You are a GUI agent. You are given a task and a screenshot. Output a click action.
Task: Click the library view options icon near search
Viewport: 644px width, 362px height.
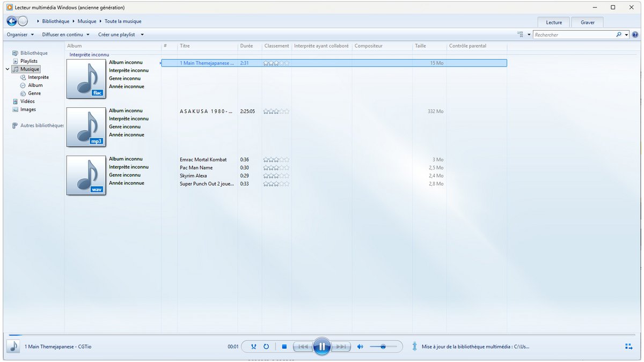[x=519, y=34]
